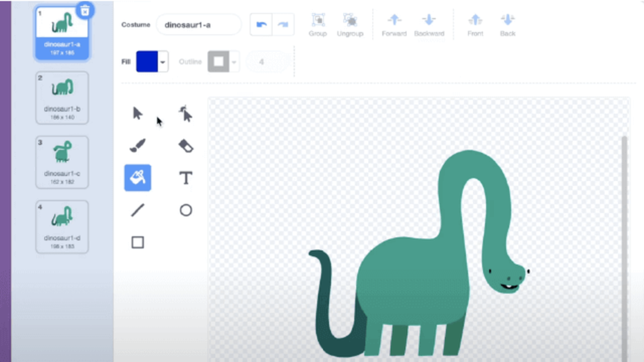Choose the Eraser tool

click(186, 146)
